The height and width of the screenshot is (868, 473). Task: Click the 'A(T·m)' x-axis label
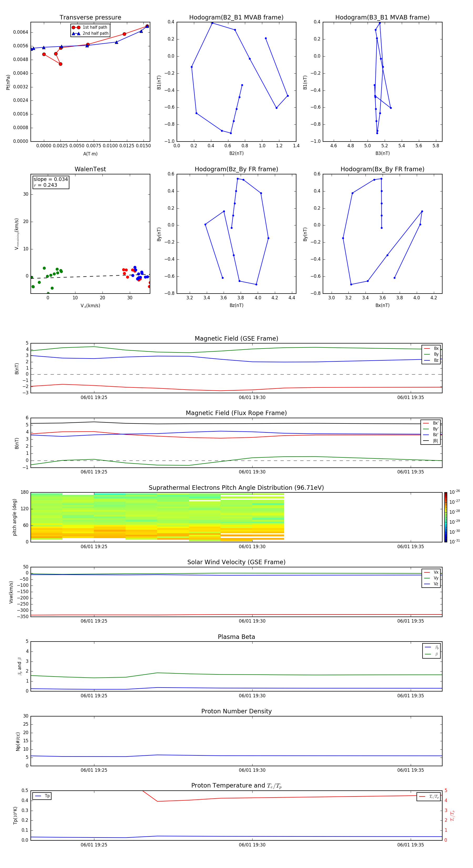90,154
